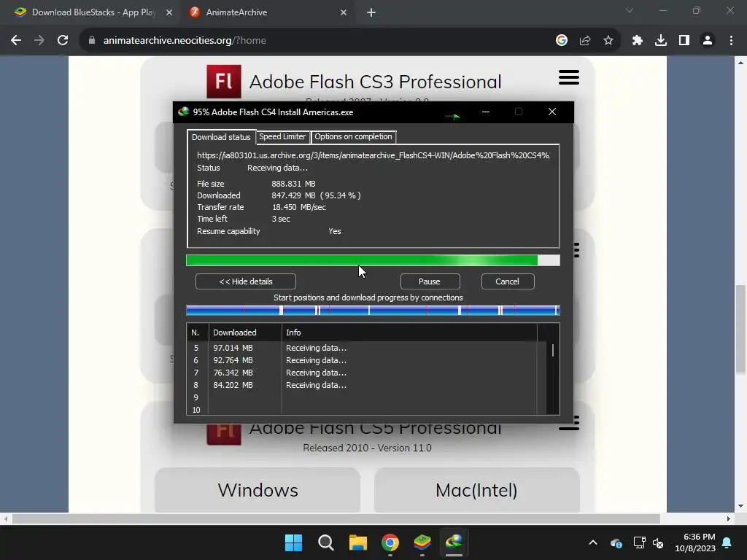Go back to previous page
Image resolution: width=747 pixels, height=560 pixels.
click(16, 41)
